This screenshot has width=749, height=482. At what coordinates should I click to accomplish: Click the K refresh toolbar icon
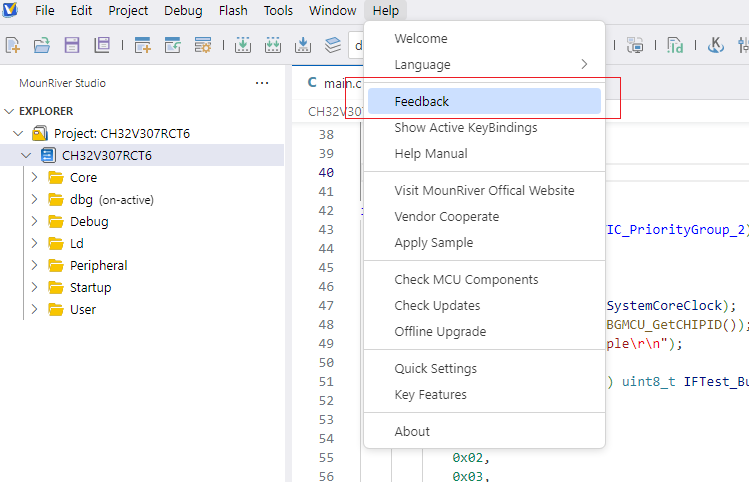tap(716, 45)
